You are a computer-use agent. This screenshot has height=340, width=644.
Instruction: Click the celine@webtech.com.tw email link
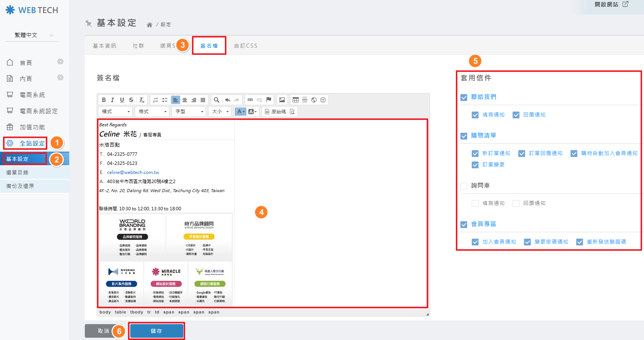click(x=133, y=172)
